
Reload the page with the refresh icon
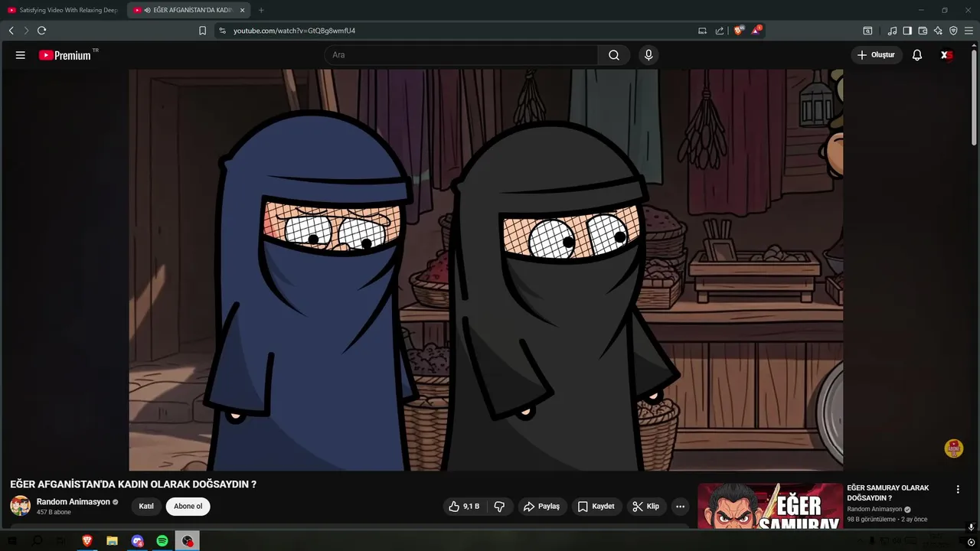click(42, 31)
